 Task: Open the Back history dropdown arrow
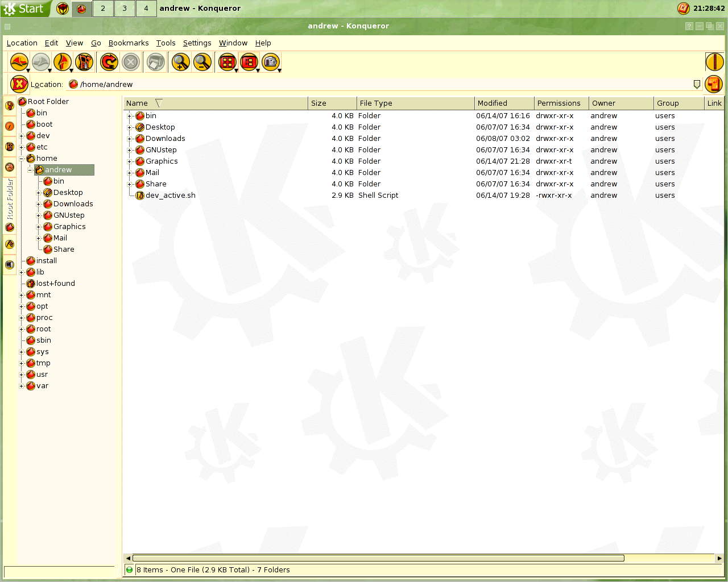pyautogui.click(x=28, y=70)
